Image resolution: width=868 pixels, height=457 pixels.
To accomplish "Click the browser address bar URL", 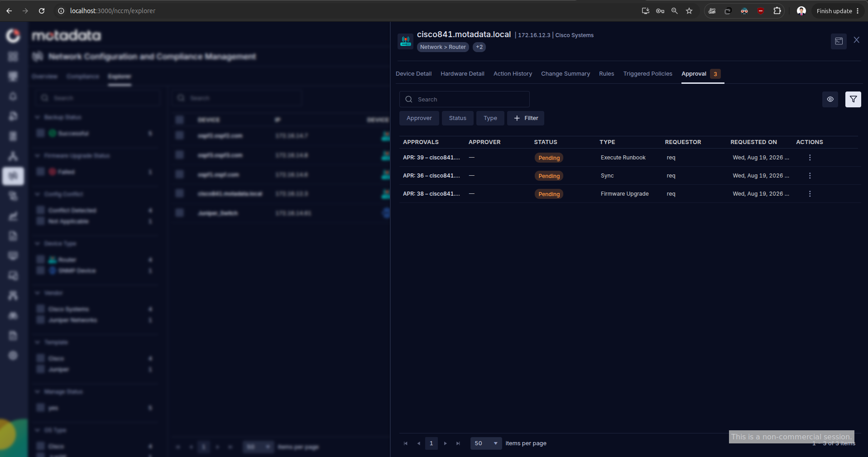I will click(x=112, y=11).
